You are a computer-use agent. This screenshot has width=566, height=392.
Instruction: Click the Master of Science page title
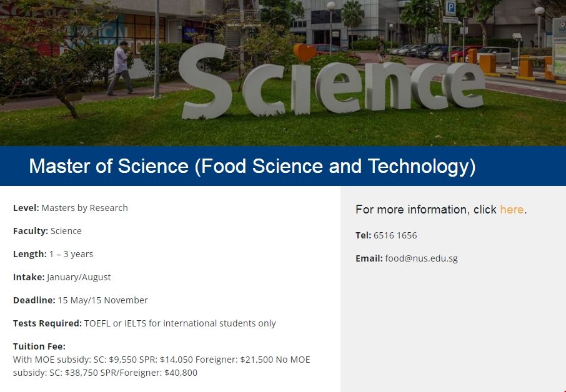tap(252, 166)
